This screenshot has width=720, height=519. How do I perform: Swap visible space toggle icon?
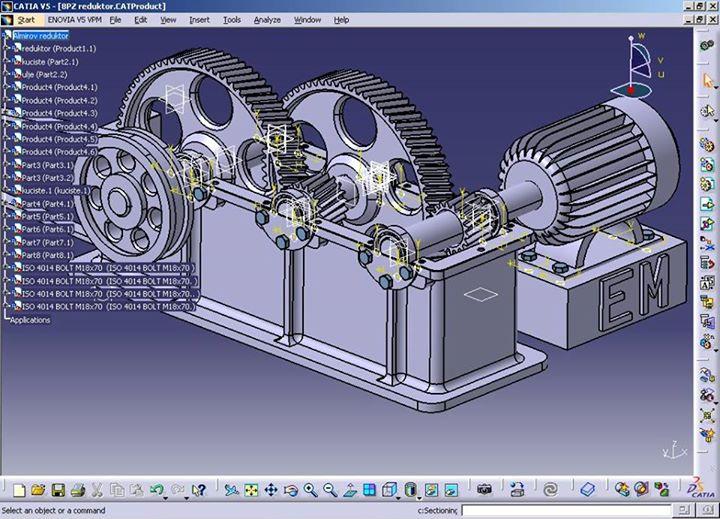[451, 490]
